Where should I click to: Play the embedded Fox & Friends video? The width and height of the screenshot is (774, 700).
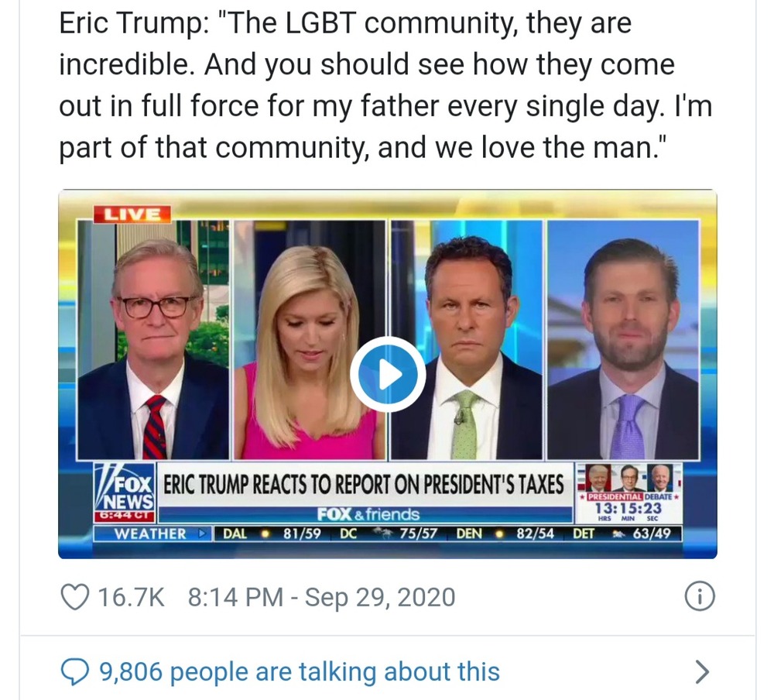388,375
